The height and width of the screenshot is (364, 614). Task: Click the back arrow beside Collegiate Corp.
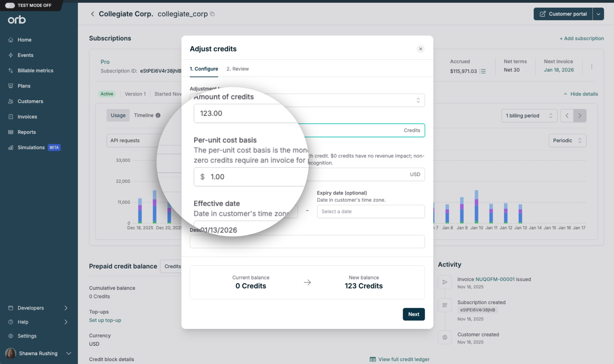pyautogui.click(x=93, y=14)
